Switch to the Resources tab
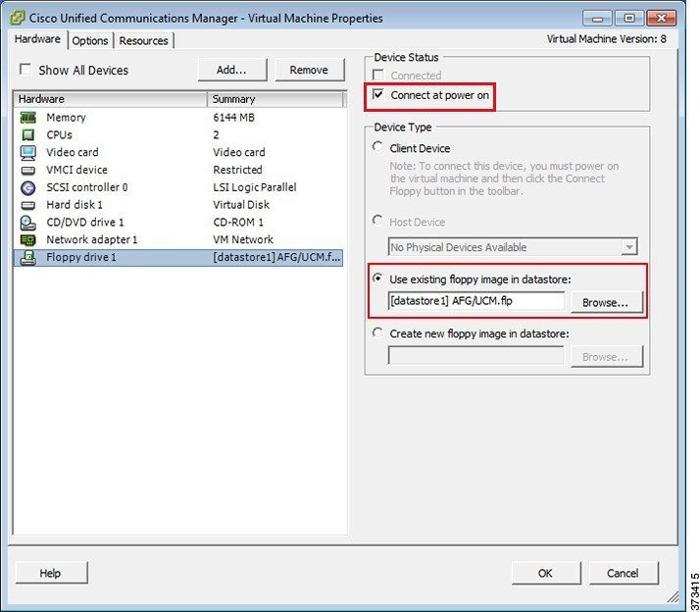 143,40
